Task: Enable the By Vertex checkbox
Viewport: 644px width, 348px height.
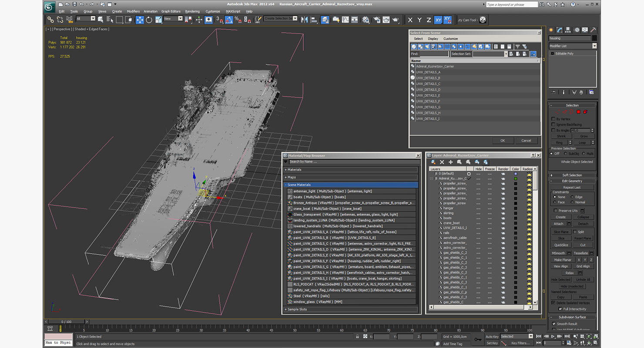Action: click(553, 119)
